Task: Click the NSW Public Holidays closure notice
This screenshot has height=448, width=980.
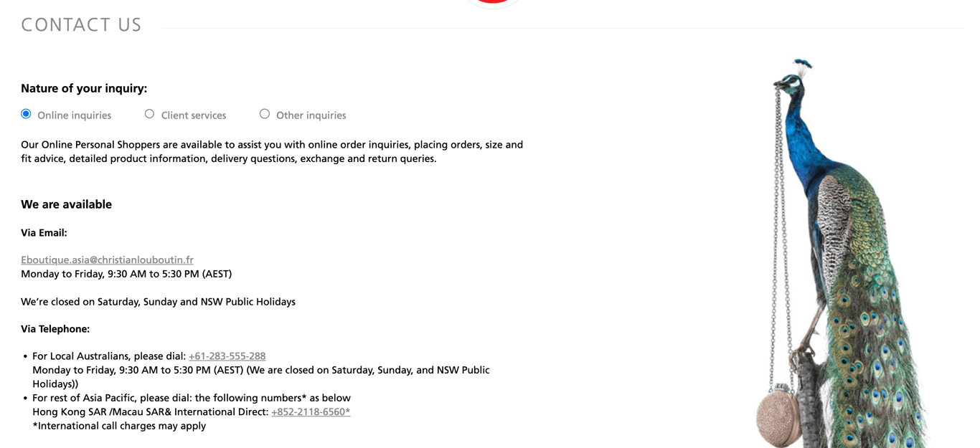Action: pyautogui.click(x=158, y=302)
